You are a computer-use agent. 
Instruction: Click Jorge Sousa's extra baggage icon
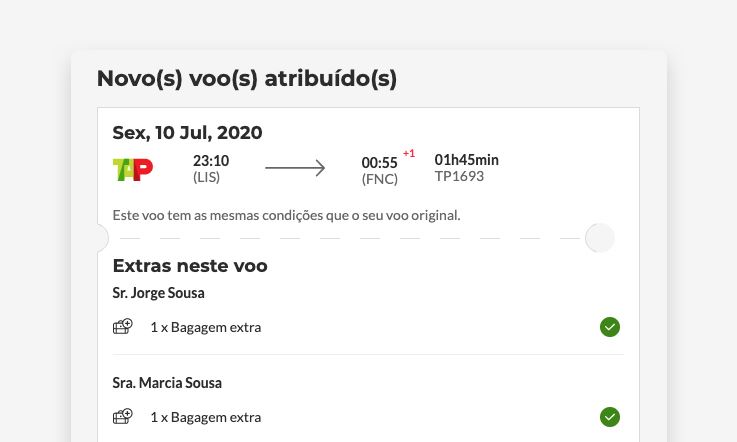coord(123,326)
